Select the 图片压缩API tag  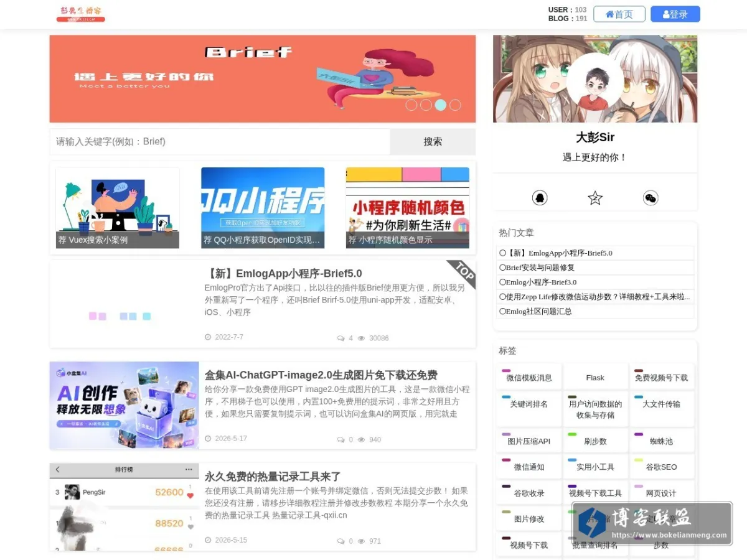point(529,441)
